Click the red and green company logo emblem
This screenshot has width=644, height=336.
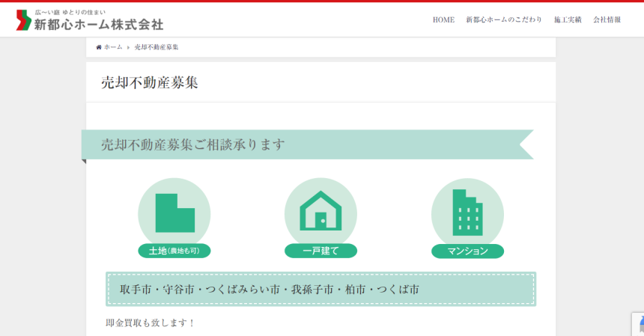(24, 20)
